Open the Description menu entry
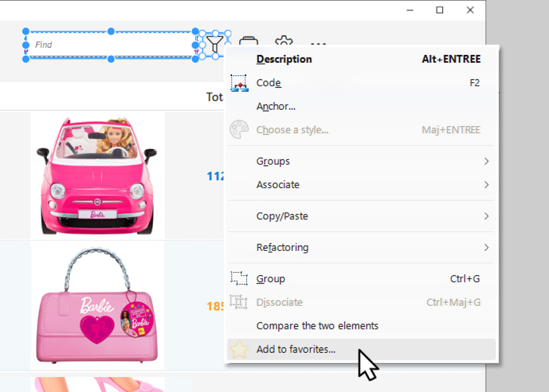 (x=361, y=59)
